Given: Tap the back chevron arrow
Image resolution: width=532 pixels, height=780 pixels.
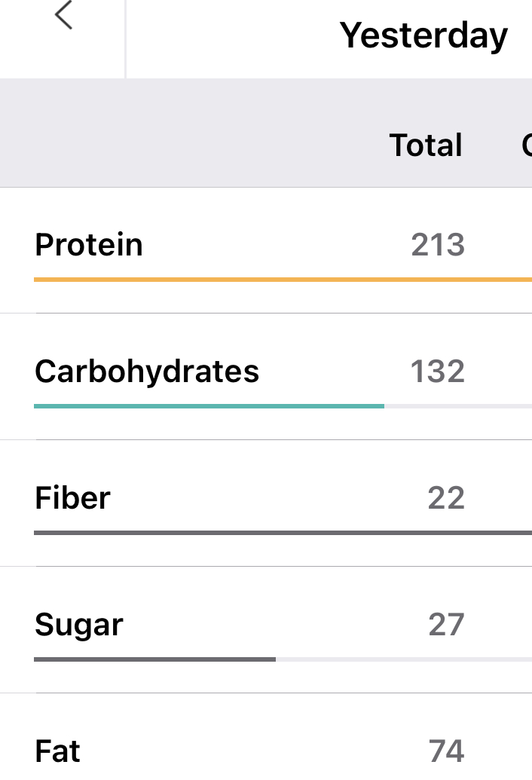Looking at the screenshot, I should click(x=64, y=16).
